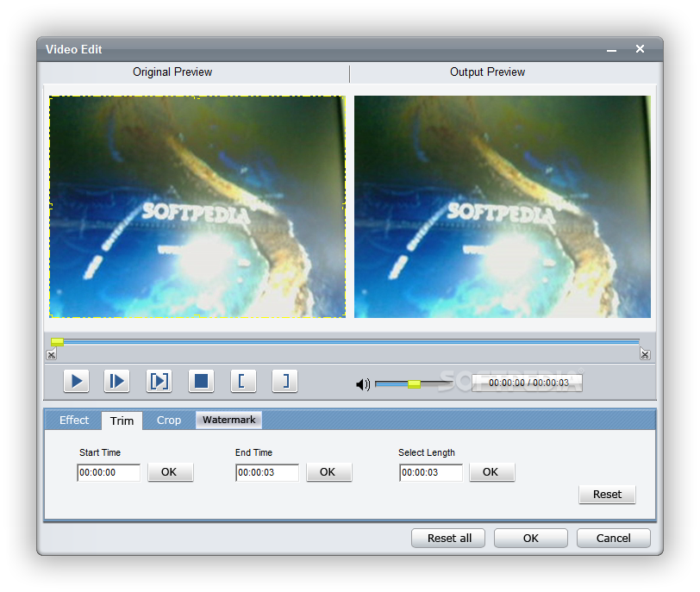Click the left scissors trim marker
The image size is (700, 592).
[52, 355]
